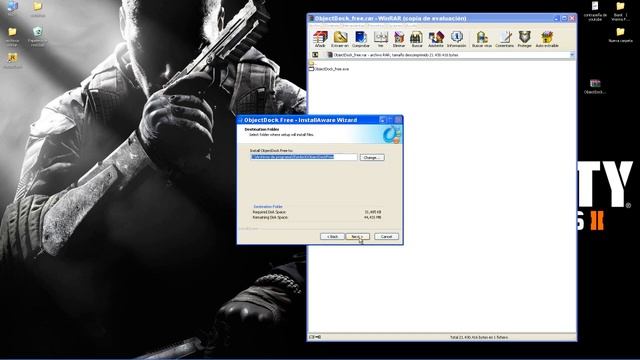
Task: Click the Change... button for destination folder
Action: pyautogui.click(x=372, y=157)
